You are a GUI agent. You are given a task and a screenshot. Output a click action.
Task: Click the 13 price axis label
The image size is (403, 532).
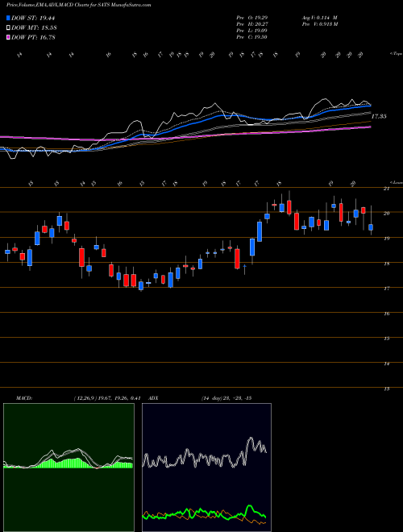(386, 389)
